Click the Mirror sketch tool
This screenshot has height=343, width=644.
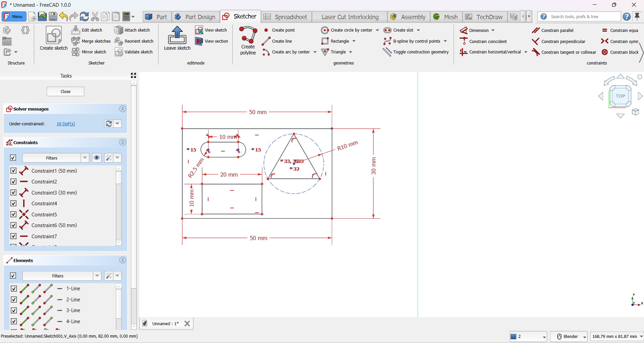click(x=89, y=52)
